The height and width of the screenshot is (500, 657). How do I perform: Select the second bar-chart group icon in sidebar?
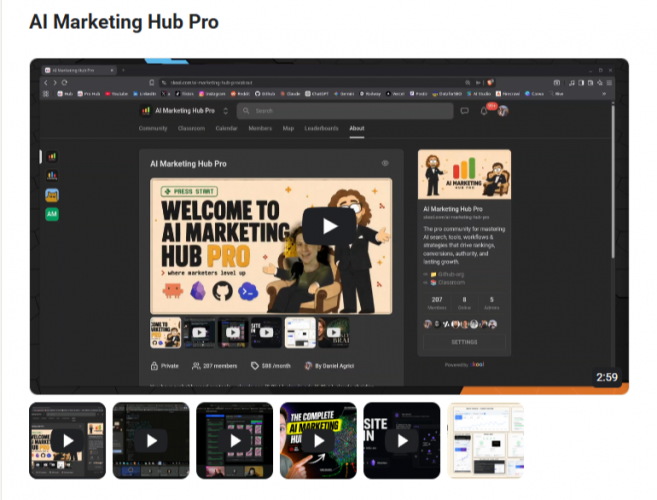(52, 176)
